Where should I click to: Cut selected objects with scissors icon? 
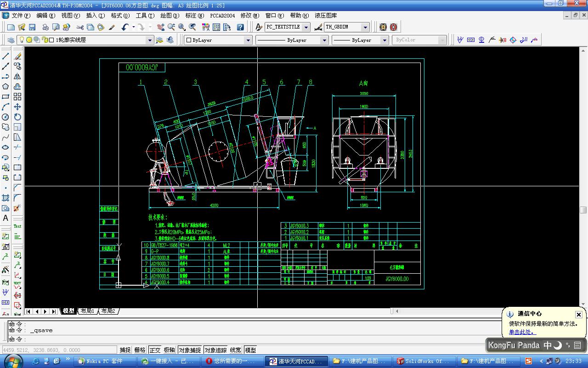[80, 28]
